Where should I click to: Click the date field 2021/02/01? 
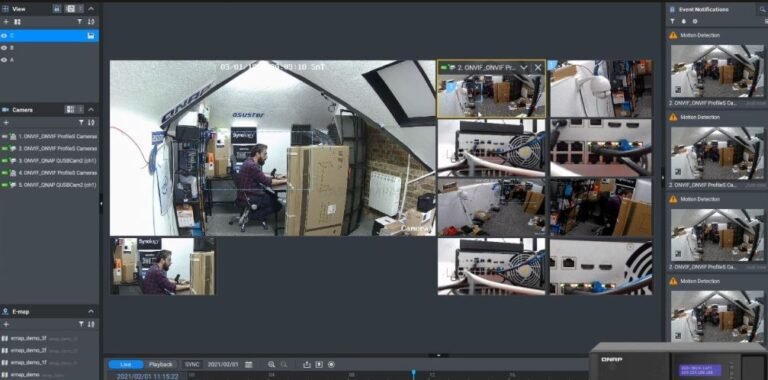coord(222,364)
